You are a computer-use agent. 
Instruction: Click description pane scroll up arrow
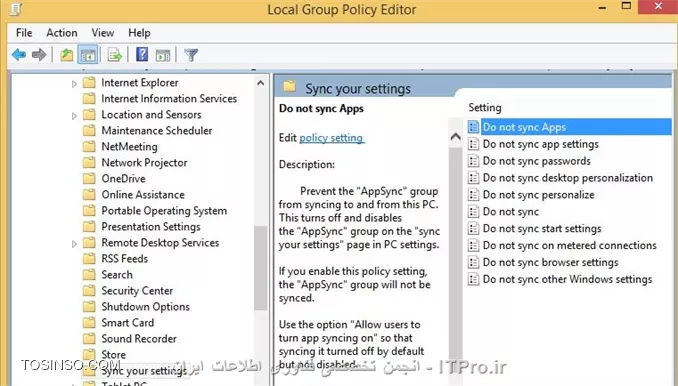point(455,137)
